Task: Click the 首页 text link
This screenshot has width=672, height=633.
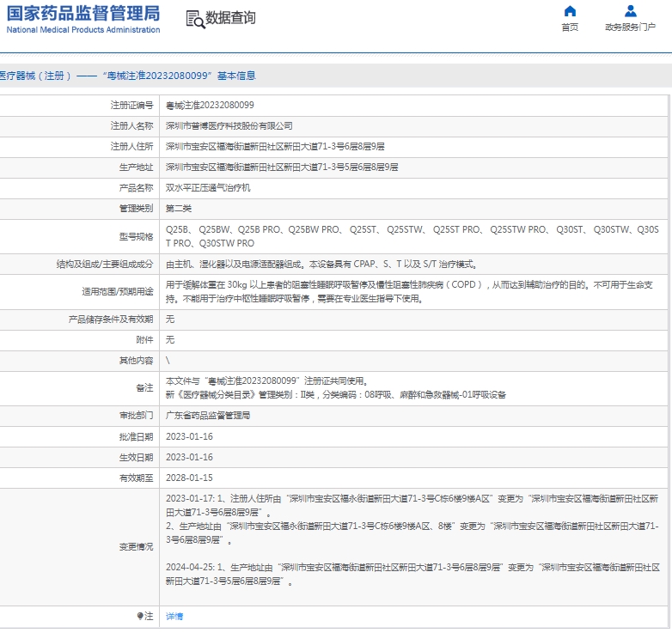Action: tap(570, 27)
